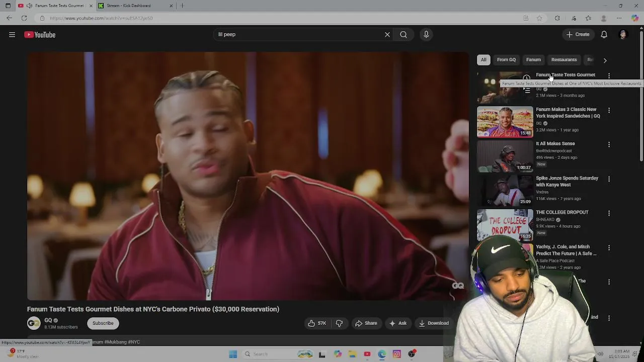Open the YouTube hamburger guide menu

[12, 35]
